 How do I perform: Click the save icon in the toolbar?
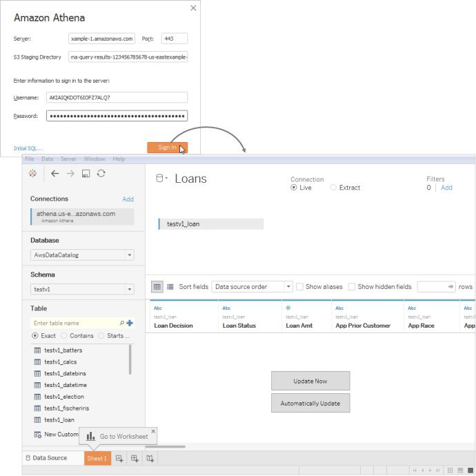pos(86,174)
